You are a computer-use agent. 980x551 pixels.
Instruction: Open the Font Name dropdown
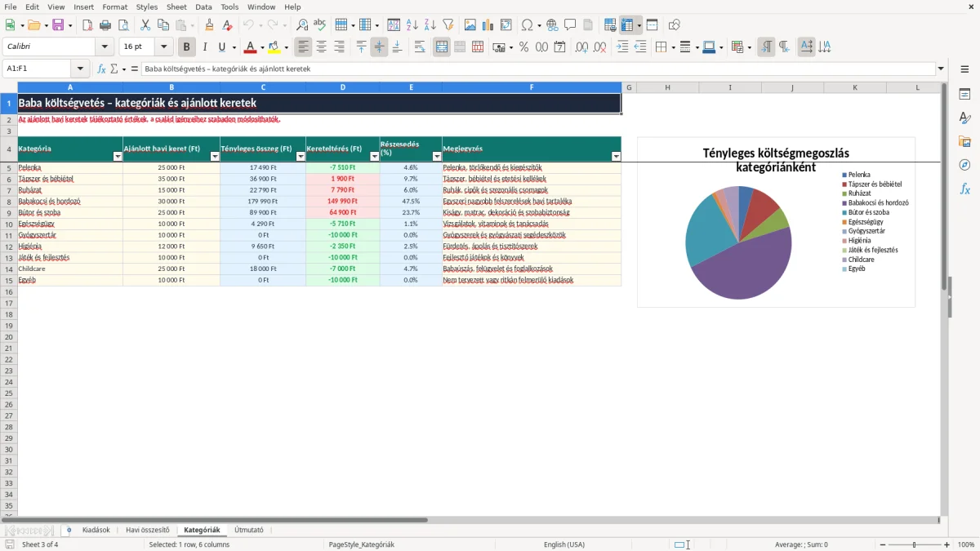click(105, 47)
